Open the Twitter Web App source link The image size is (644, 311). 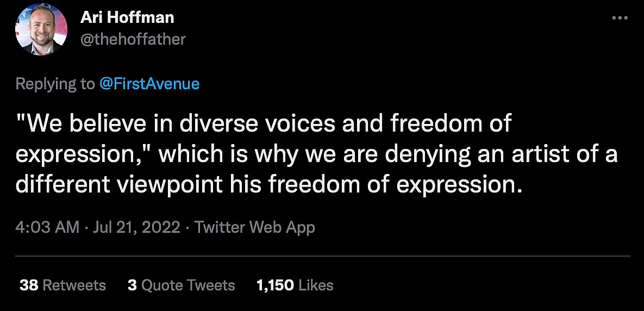click(254, 227)
